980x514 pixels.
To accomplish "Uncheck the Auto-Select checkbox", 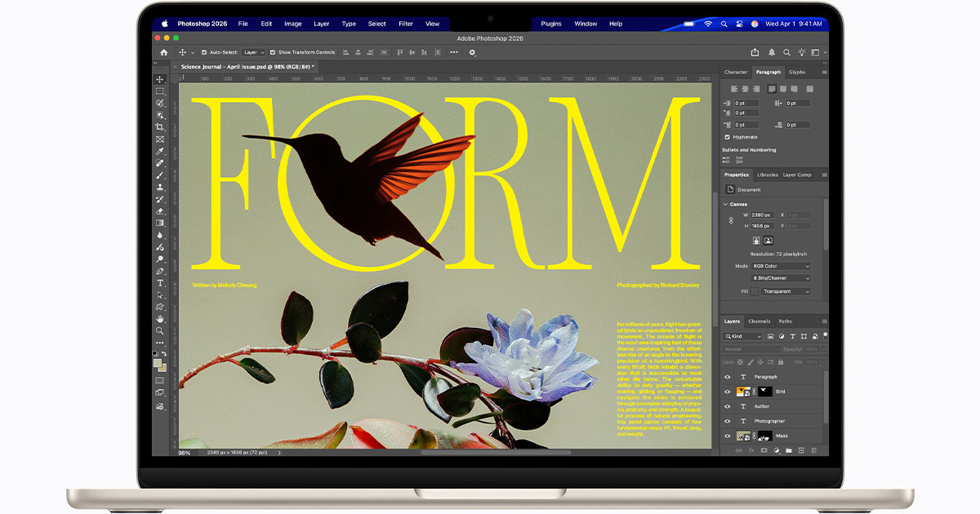I will point(203,52).
